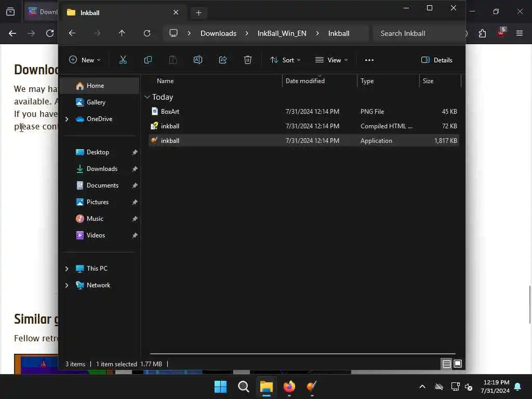Viewport: 532px width, 399px height.
Task: Expand the OneDrive tree node
Action: coord(67,119)
